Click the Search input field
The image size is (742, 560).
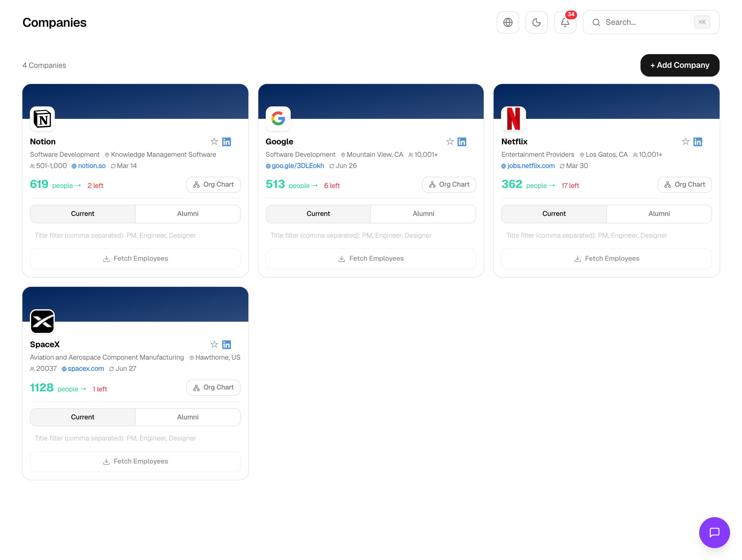[x=651, y=22]
